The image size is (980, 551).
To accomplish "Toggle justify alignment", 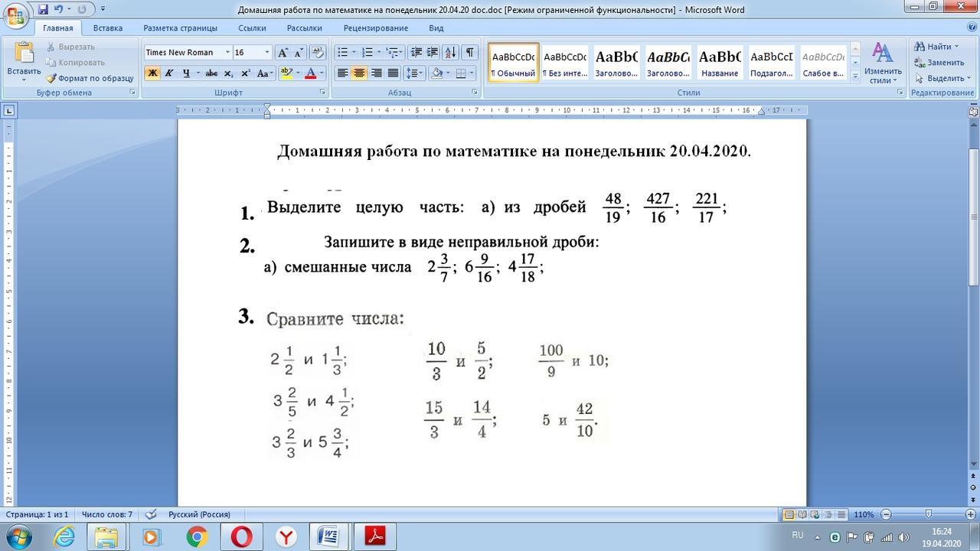I will [393, 73].
